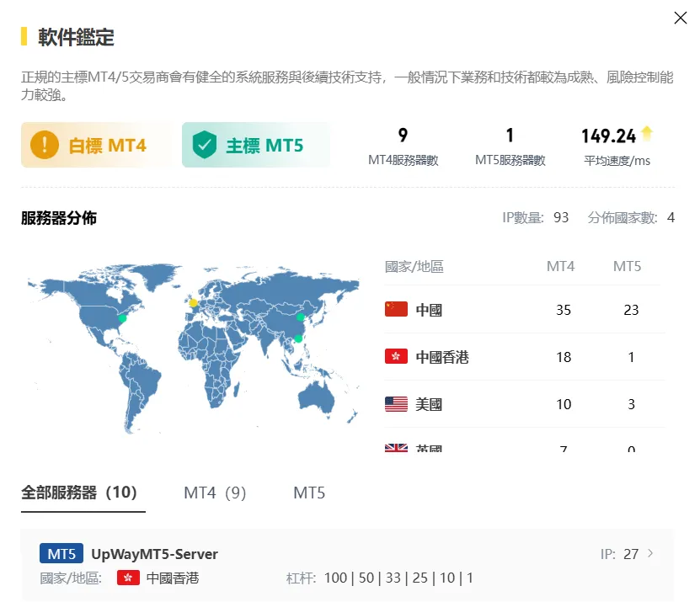The height and width of the screenshot is (602, 700).
Task: Click the leverage values 100 | 50 | 33
Action: coord(362,578)
